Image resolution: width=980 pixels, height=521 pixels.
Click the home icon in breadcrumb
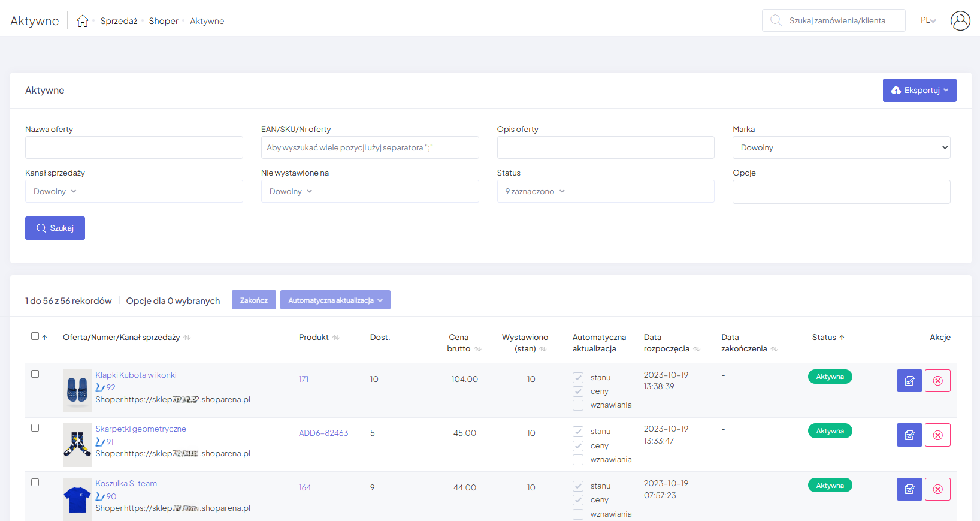click(83, 21)
